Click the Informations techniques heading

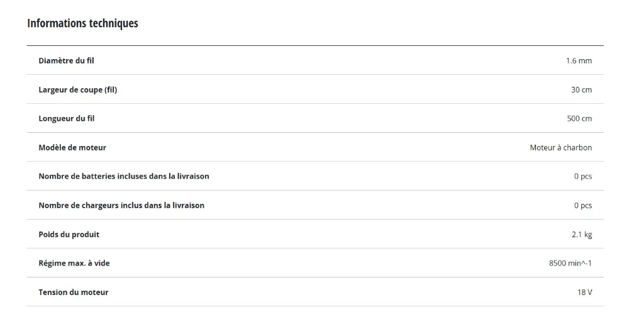click(x=82, y=23)
